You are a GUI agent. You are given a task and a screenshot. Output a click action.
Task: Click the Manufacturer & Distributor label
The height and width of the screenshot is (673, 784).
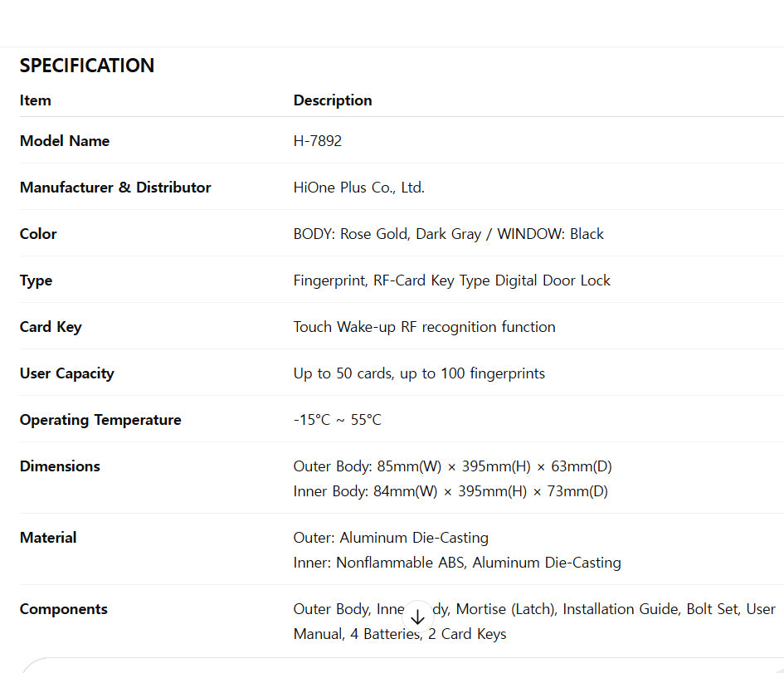(x=115, y=188)
